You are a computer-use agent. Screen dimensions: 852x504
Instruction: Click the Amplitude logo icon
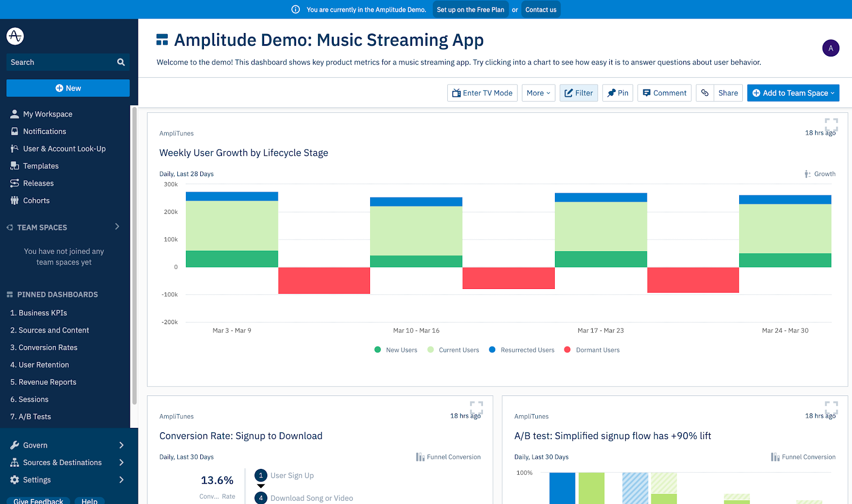pos(15,36)
